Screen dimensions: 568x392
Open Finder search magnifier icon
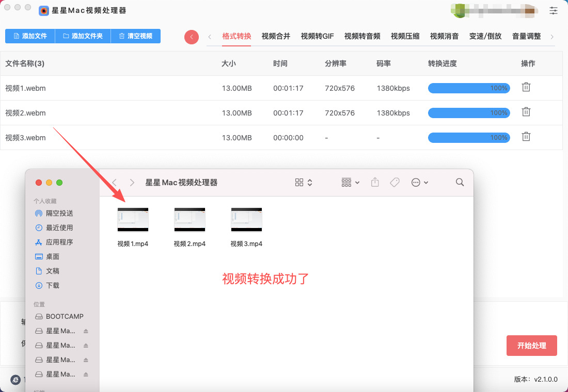(x=460, y=182)
